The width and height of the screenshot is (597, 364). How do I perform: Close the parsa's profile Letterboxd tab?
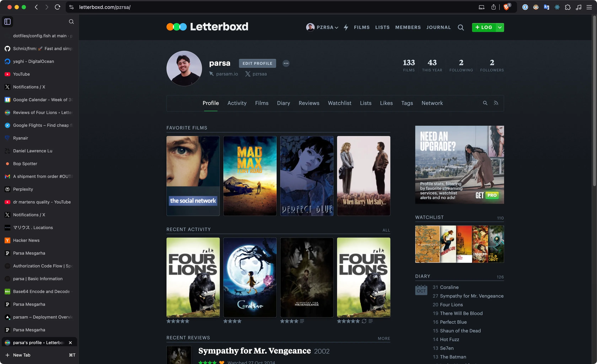[x=70, y=343]
